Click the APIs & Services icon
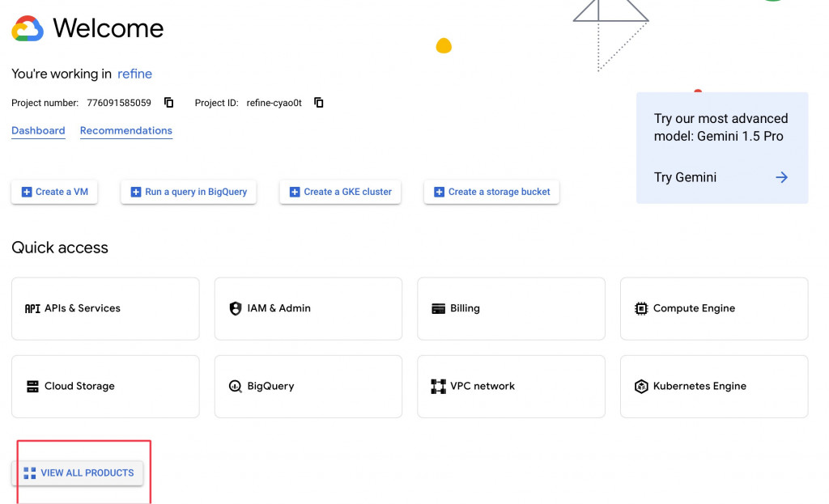The height and width of the screenshot is (504, 829). pos(32,308)
